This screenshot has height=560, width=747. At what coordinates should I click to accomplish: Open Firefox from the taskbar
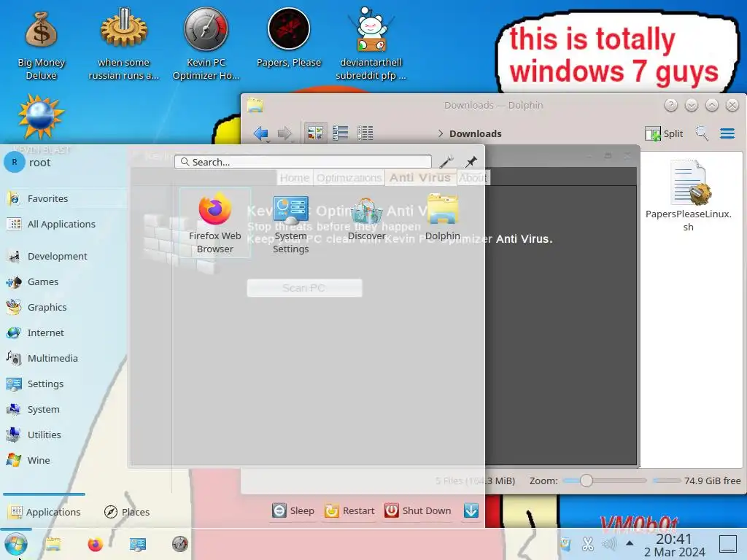[96, 544]
